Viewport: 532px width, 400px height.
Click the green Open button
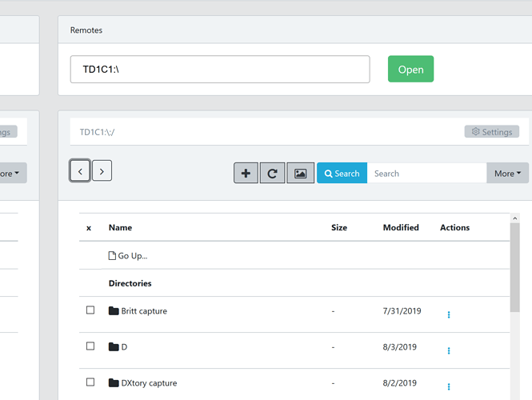410,69
